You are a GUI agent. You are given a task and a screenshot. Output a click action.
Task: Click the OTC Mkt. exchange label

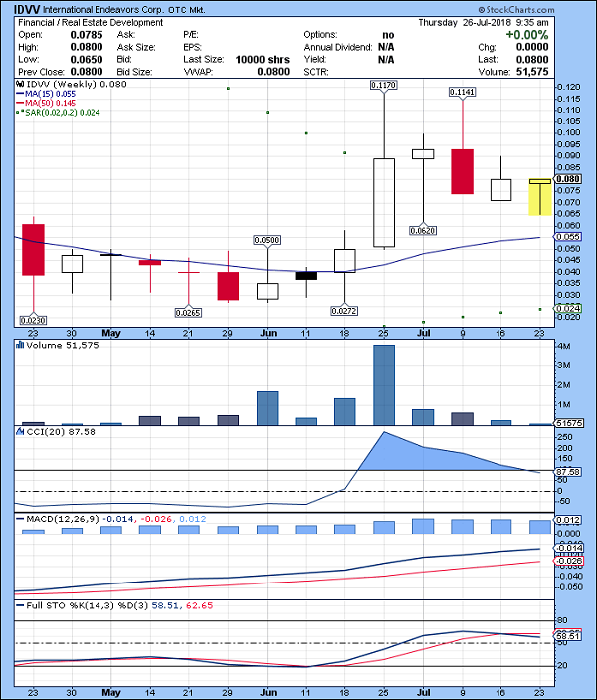[187, 10]
